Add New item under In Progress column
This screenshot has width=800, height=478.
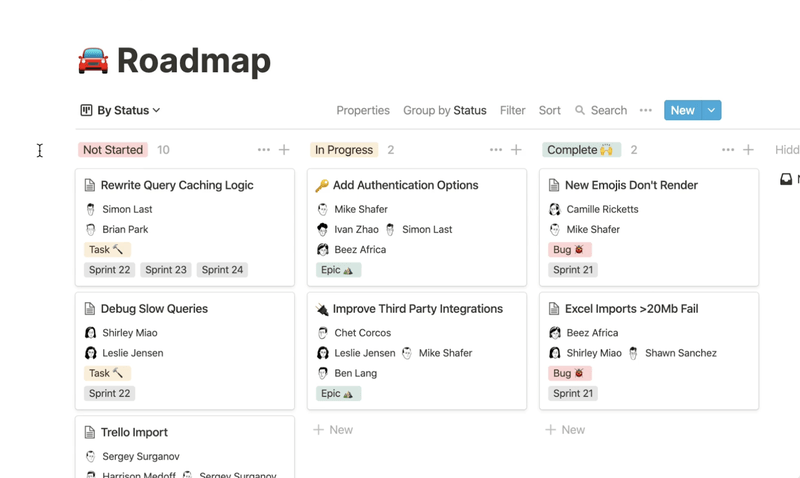pos(333,430)
